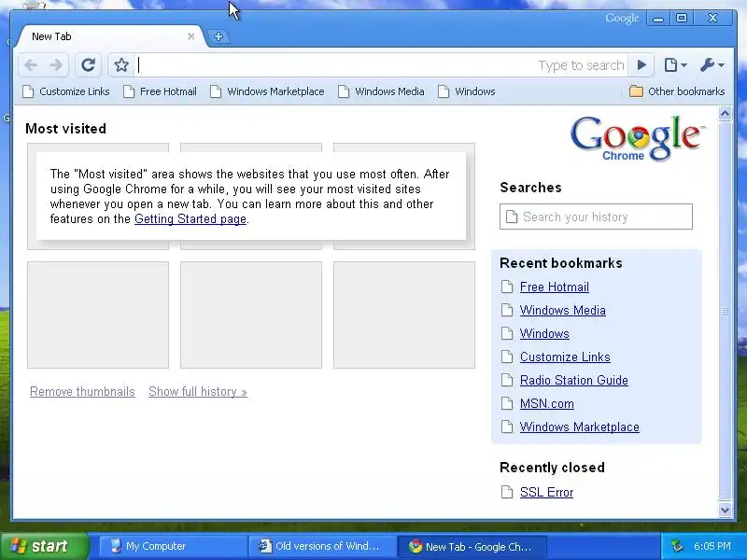747x560 pixels.
Task: Click the system tray network icon
Action: pyautogui.click(x=677, y=546)
